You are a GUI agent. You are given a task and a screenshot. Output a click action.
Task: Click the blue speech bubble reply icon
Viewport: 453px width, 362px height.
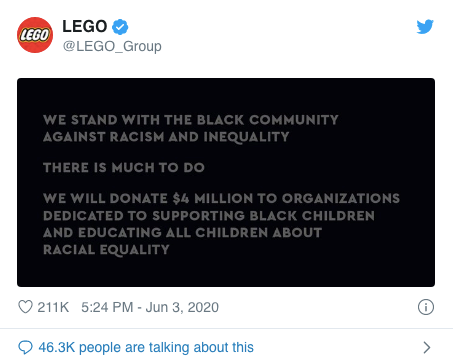point(25,348)
